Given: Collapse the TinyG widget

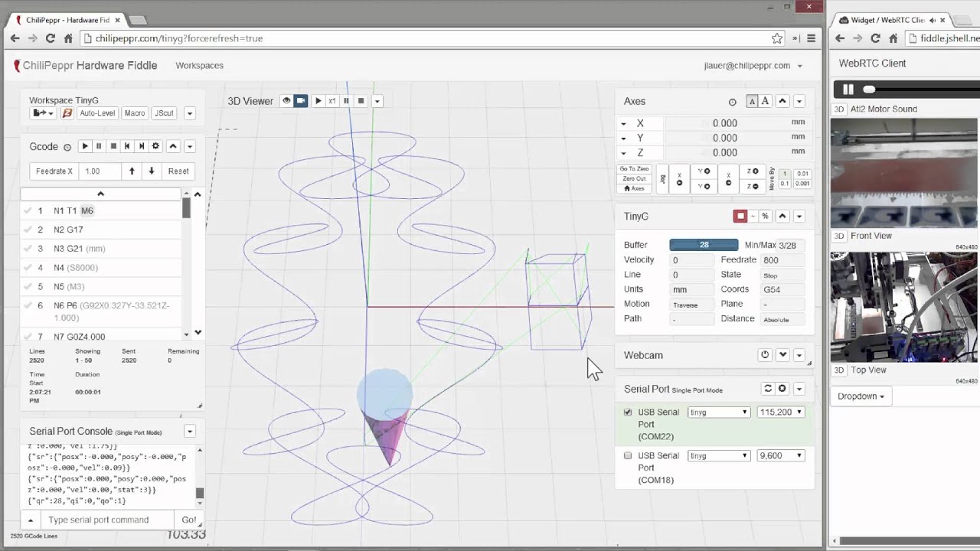Looking at the screenshot, I should click(x=782, y=217).
